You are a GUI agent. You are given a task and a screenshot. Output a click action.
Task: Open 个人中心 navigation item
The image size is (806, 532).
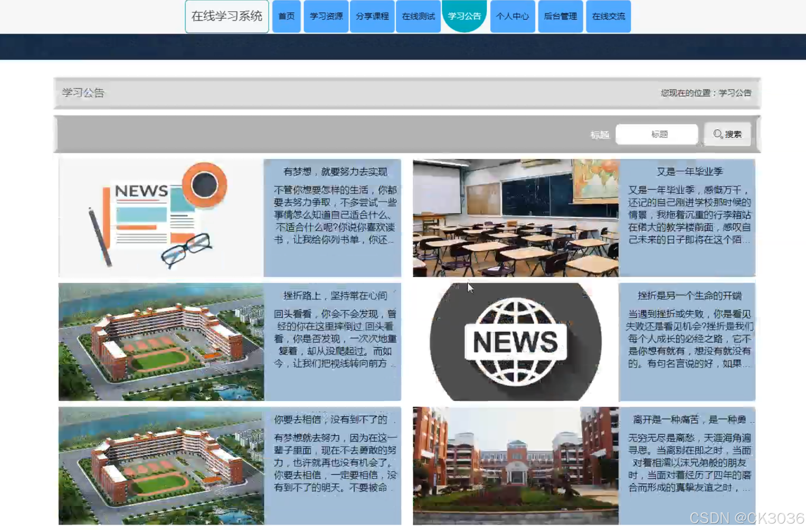(513, 16)
